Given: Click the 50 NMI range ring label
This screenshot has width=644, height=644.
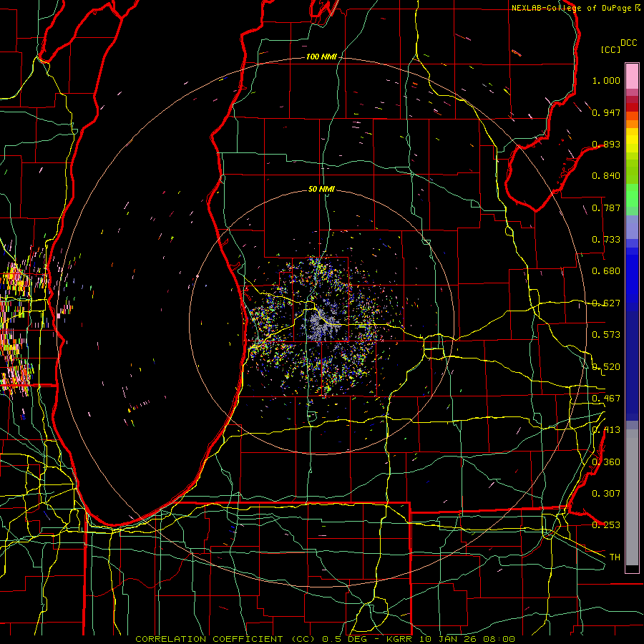Looking at the screenshot, I should [x=321, y=189].
